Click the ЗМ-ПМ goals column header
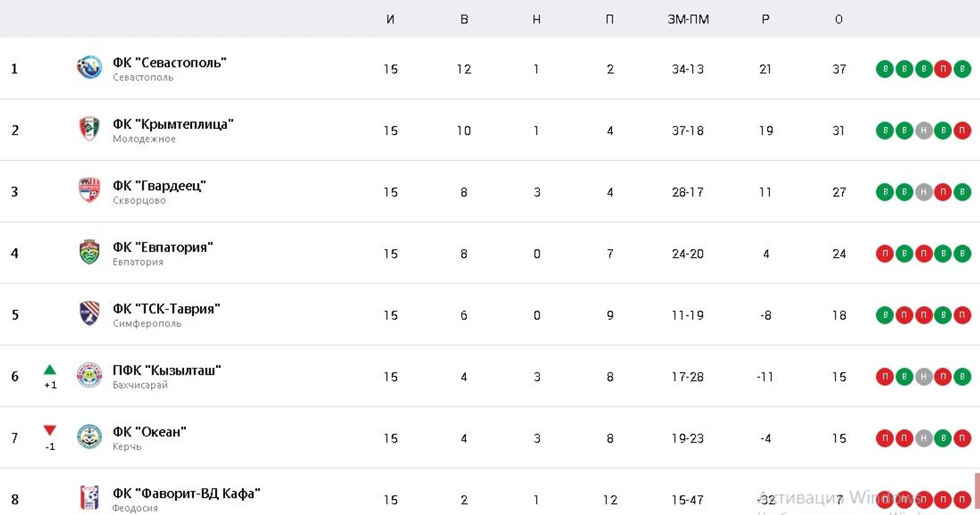 tap(688, 19)
